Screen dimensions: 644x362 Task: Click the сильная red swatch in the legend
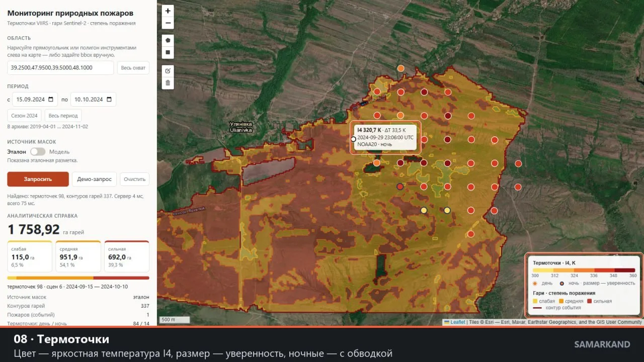coord(590,301)
